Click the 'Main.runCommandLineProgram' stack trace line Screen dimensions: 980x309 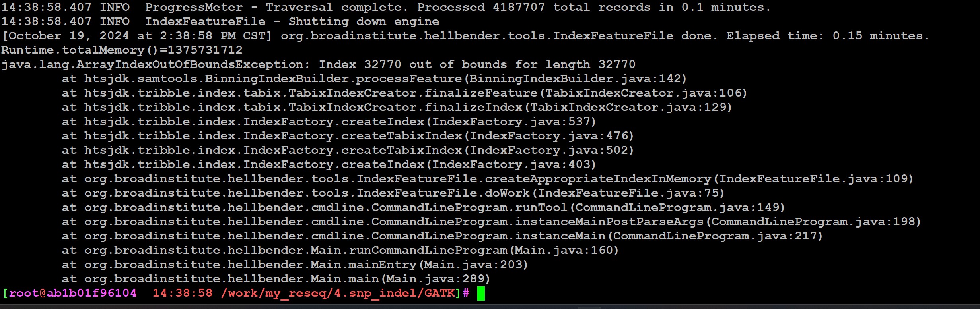click(340, 250)
